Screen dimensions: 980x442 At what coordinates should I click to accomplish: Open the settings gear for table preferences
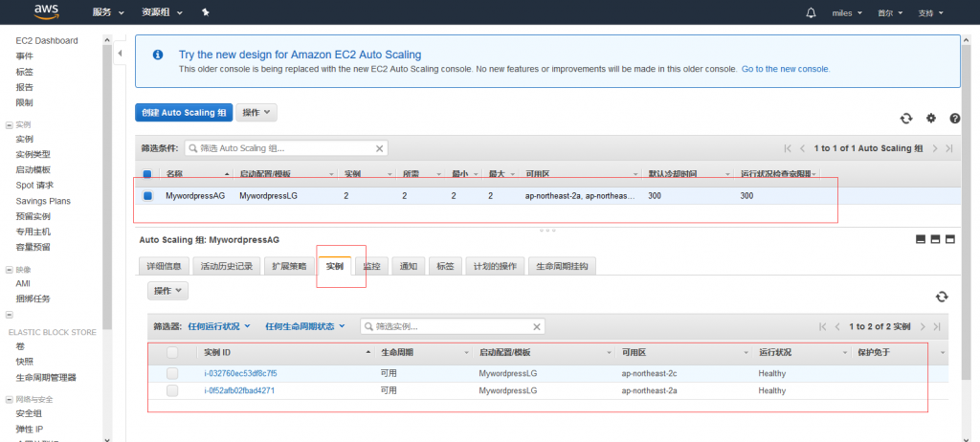(x=931, y=118)
